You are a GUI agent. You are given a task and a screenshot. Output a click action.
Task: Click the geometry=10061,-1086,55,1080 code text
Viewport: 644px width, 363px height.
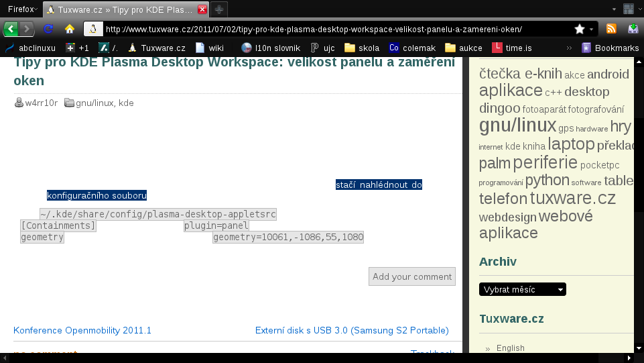click(288, 238)
